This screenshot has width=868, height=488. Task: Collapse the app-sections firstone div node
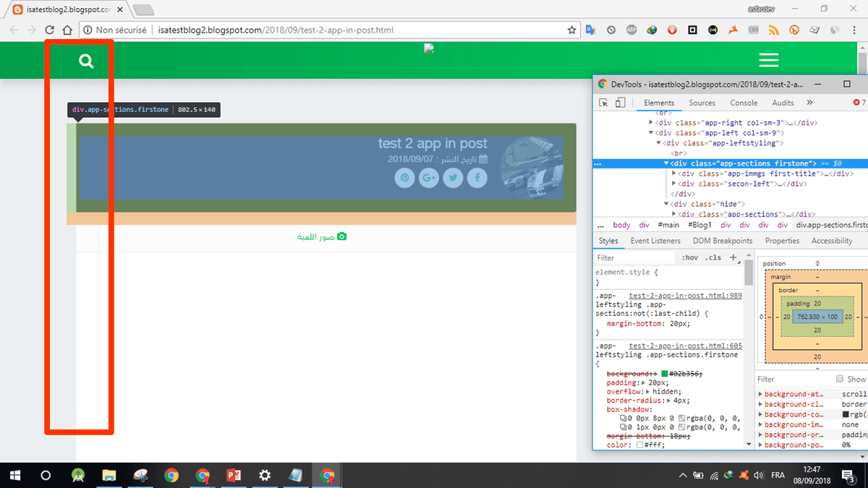click(667, 163)
